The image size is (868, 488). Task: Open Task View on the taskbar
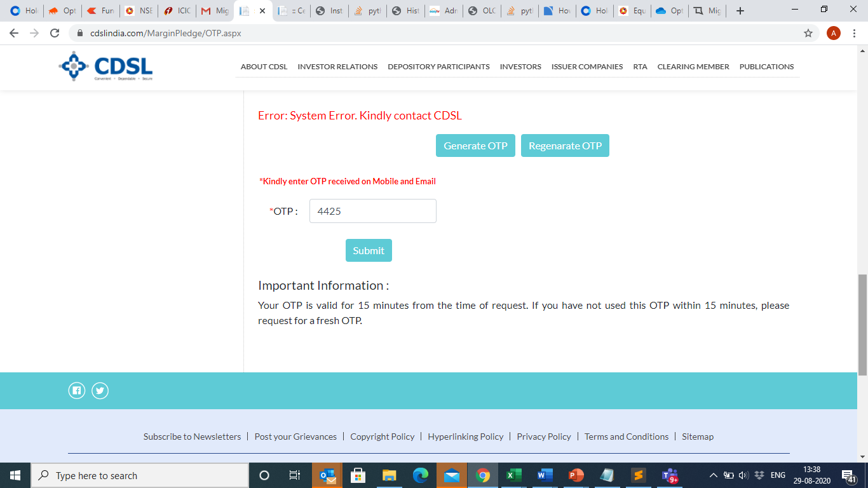point(295,475)
